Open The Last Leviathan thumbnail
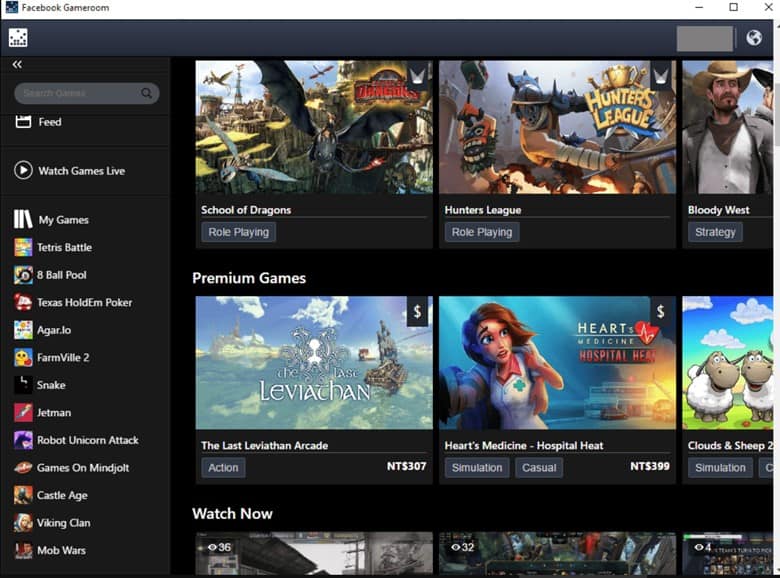Viewport: 780px width, 578px height. click(314, 363)
